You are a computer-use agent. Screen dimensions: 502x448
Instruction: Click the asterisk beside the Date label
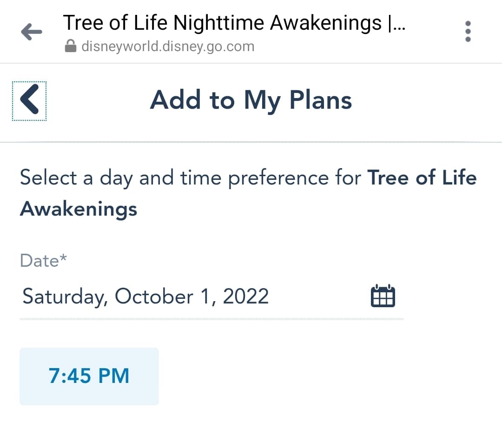click(63, 257)
